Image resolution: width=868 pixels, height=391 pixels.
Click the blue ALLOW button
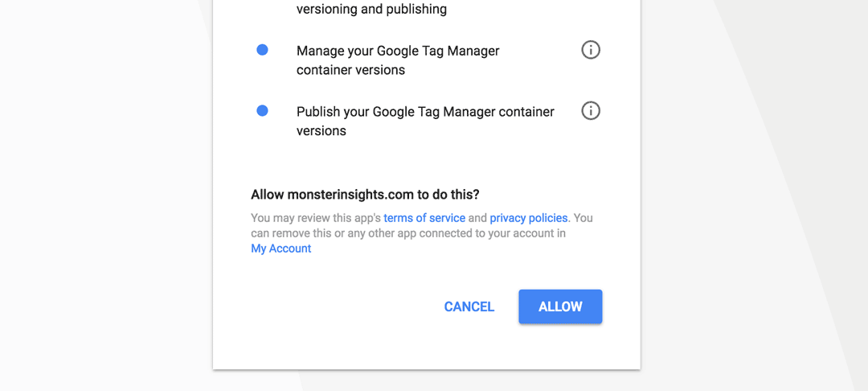tap(560, 307)
